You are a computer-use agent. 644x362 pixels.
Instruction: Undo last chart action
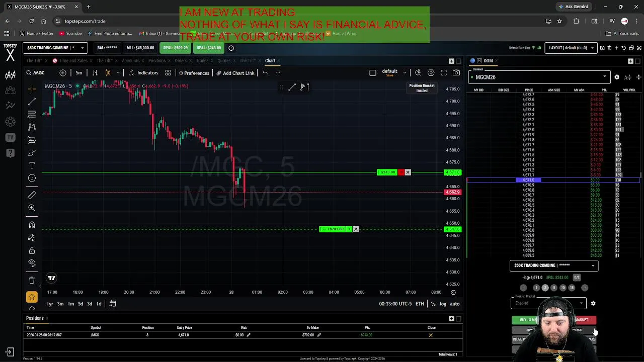(265, 73)
